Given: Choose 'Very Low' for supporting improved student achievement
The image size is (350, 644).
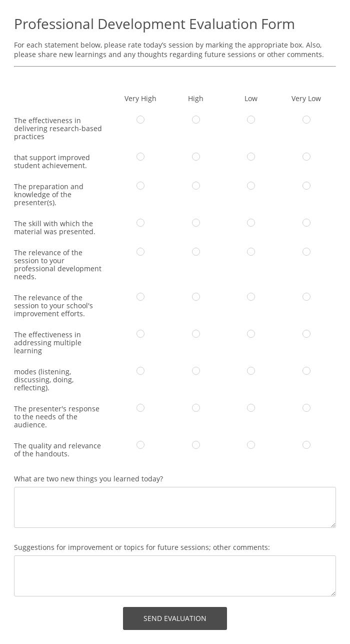Looking at the screenshot, I should coord(306,157).
